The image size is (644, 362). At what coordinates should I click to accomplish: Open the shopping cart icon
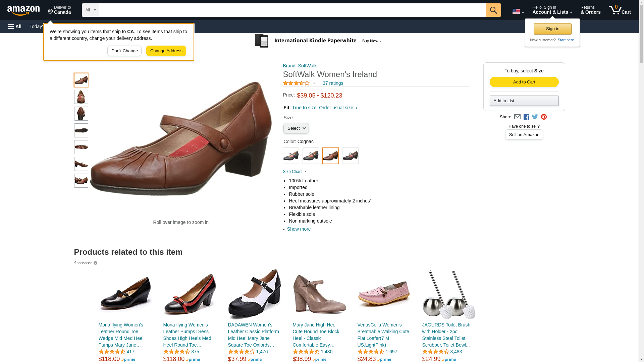619,10
